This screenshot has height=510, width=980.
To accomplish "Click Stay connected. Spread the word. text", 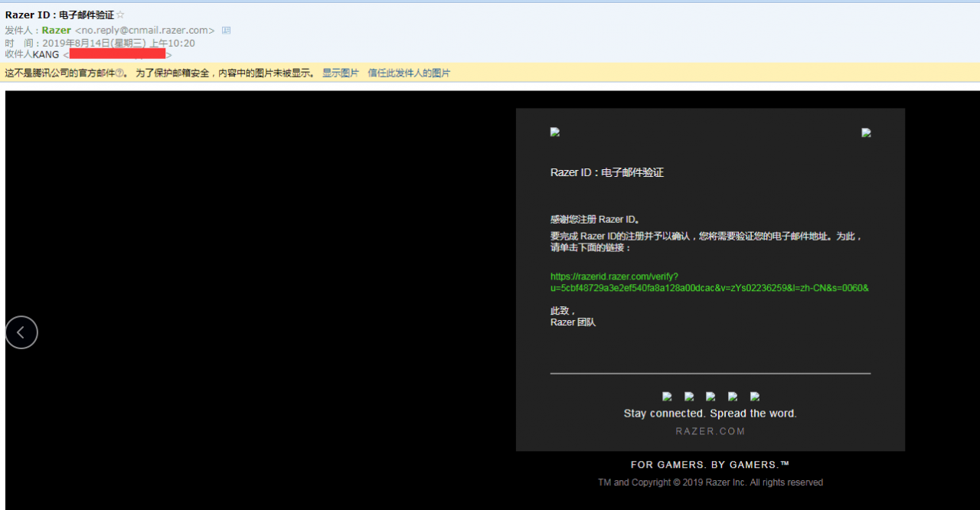I will (710, 414).
